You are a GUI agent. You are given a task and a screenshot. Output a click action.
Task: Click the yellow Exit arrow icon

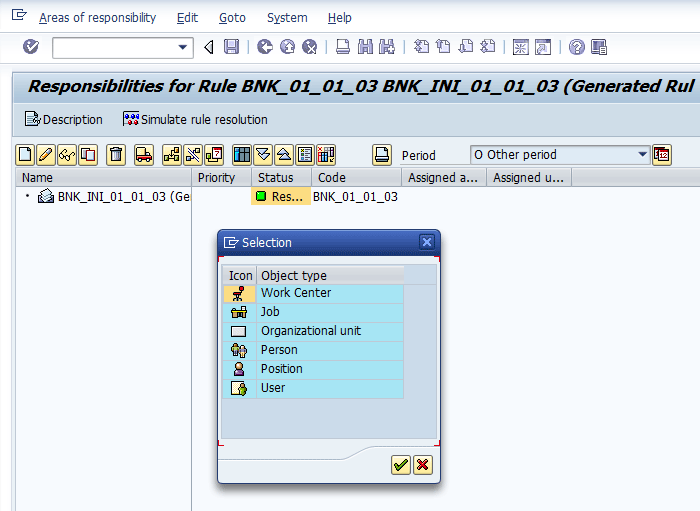pyautogui.click(x=288, y=46)
